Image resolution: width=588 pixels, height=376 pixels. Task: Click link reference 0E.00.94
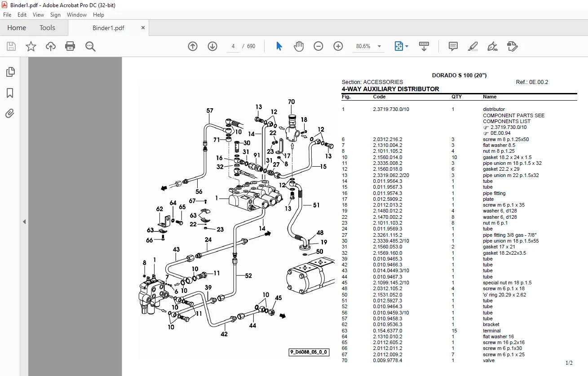pyautogui.click(x=501, y=133)
